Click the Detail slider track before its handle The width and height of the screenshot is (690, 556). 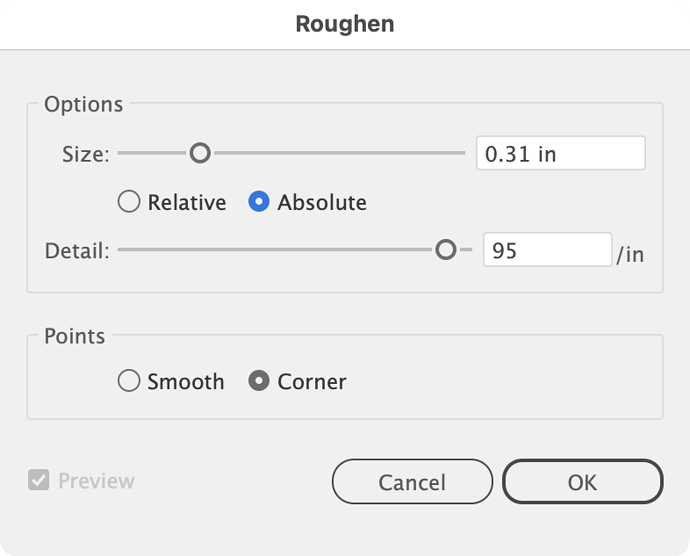[275, 250]
